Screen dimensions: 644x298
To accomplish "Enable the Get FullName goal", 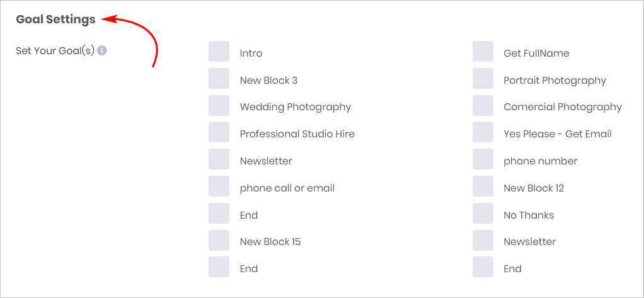I will (483, 51).
